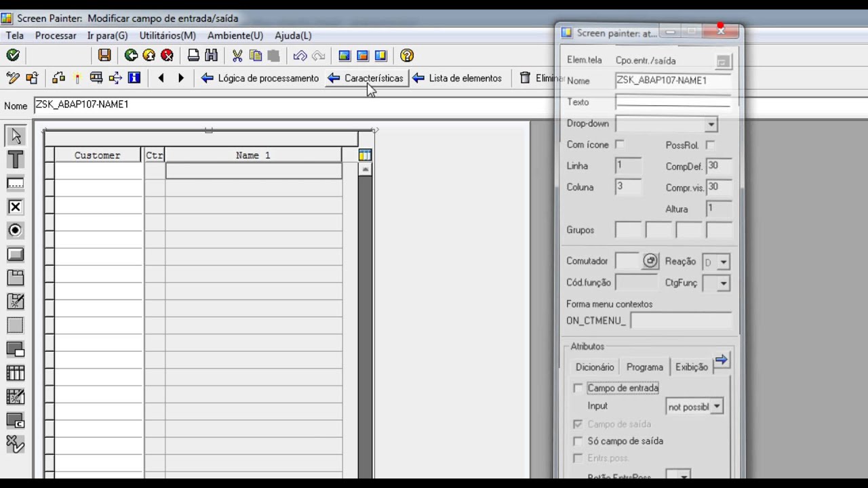Click the main Nome field ZSK_ABAP107-NAME1
Image resolution: width=868 pixels, height=488 pixels.
[294, 105]
